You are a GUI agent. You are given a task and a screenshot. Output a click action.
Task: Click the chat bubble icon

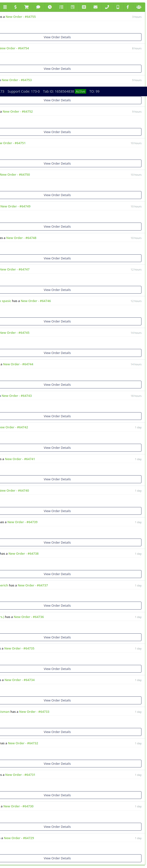38,7
